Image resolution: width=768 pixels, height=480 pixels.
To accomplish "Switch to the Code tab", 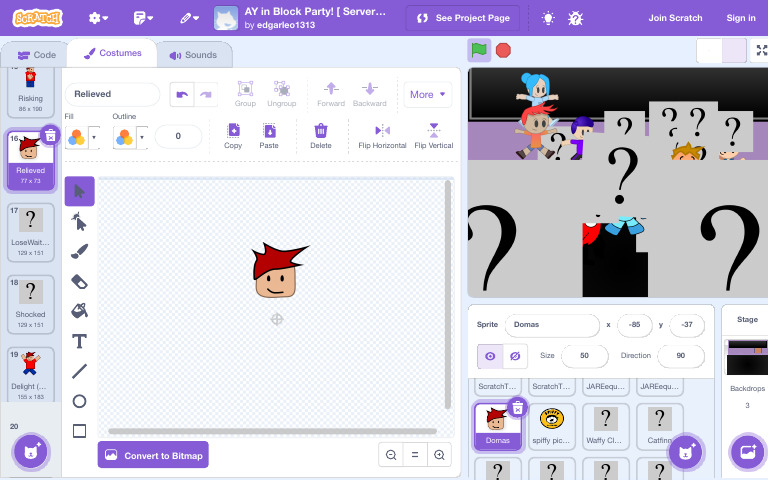I will 37,55.
